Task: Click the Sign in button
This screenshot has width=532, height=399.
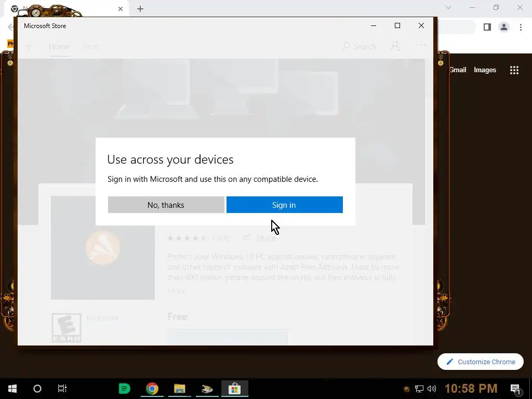Action: point(284,205)
